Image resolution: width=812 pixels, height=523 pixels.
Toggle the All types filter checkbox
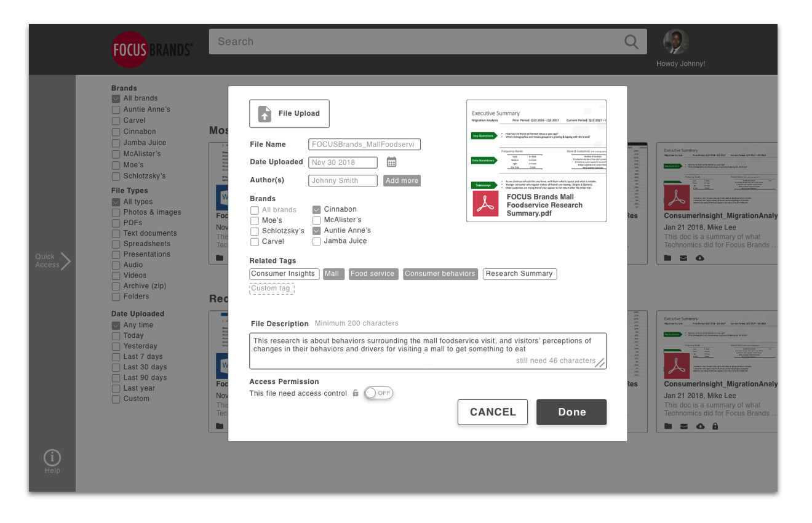click(x=116, y=202)
